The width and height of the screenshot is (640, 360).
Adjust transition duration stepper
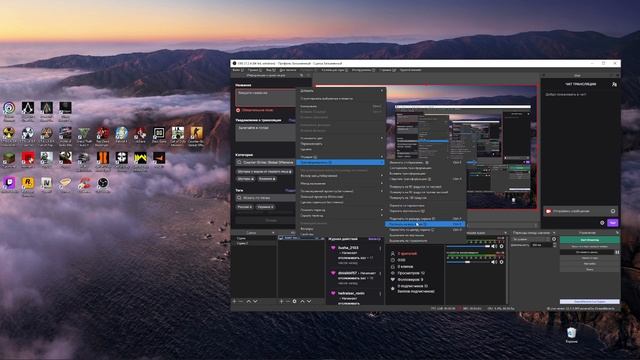[x=554, y=245]
